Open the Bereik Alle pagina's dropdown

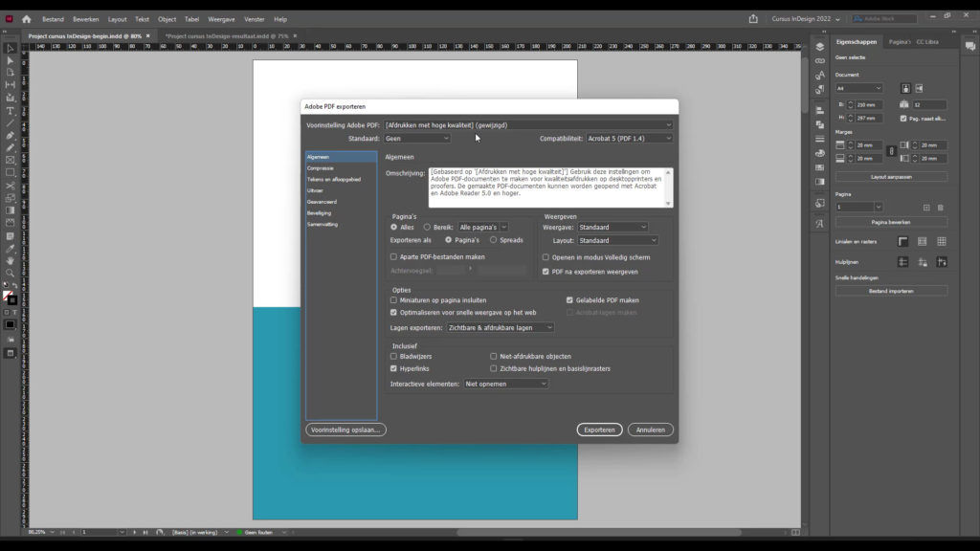[x=482, y=228]
